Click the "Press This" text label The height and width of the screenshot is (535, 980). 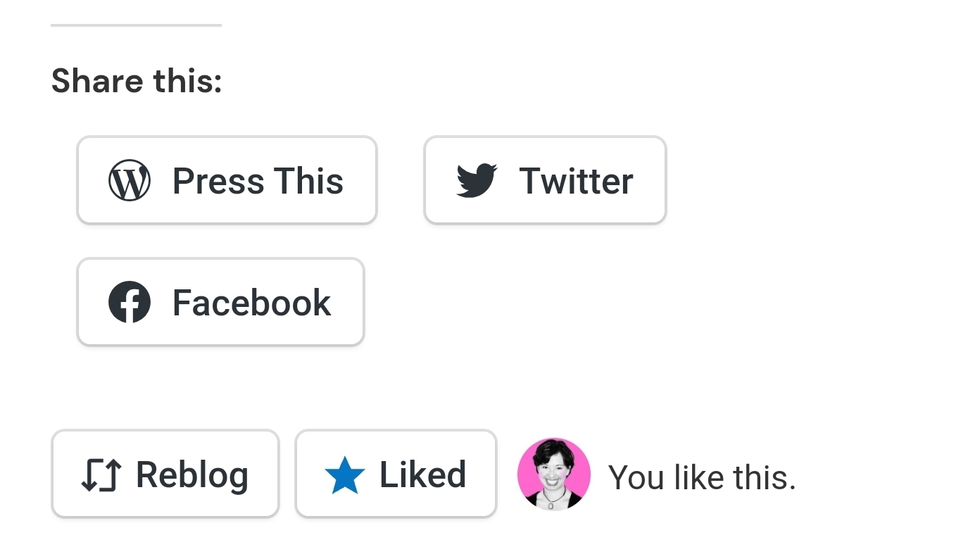[x=258, y=181]
